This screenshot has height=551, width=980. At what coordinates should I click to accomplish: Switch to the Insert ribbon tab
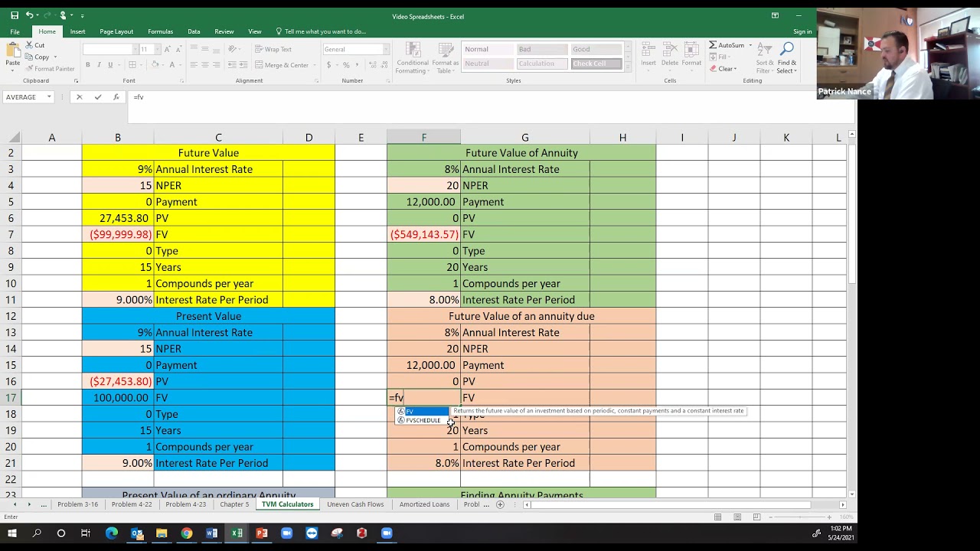pos(77,31)
